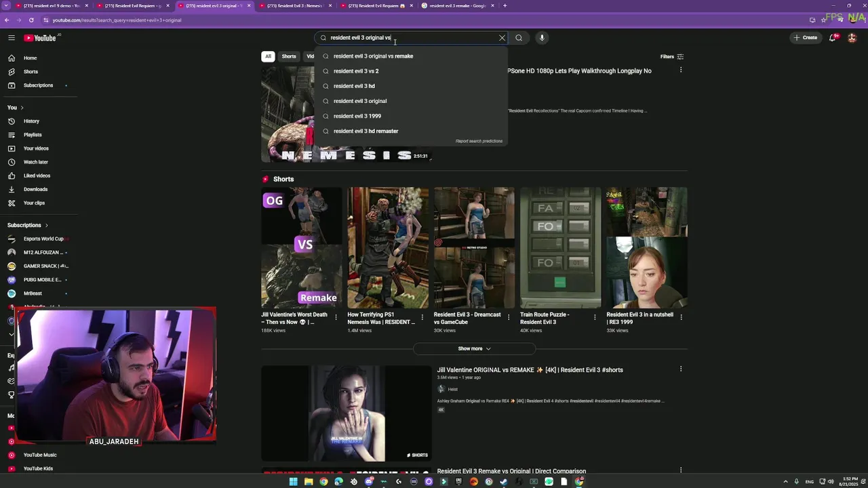868x488 pixels.
Task: Choose suggestion resident evil 3 original
Action: [411, 101]
